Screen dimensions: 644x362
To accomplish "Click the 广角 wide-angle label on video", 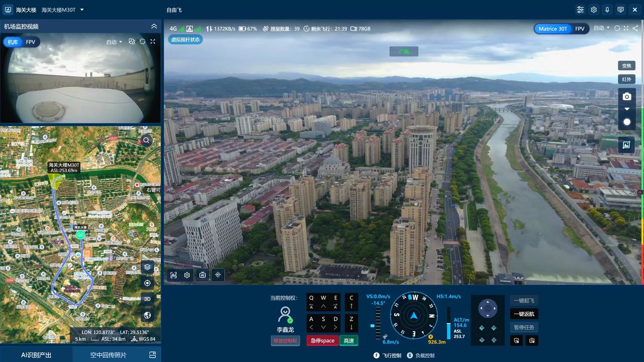I will click(x=404, y=51).
